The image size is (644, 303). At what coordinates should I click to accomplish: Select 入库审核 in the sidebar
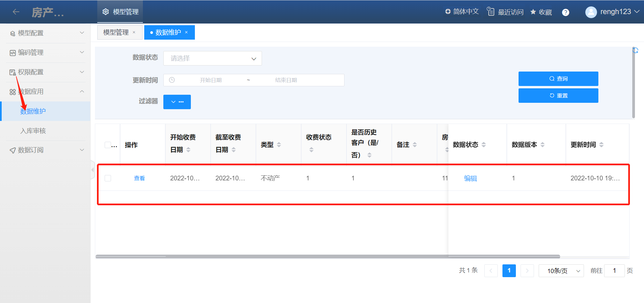[33, 131]
